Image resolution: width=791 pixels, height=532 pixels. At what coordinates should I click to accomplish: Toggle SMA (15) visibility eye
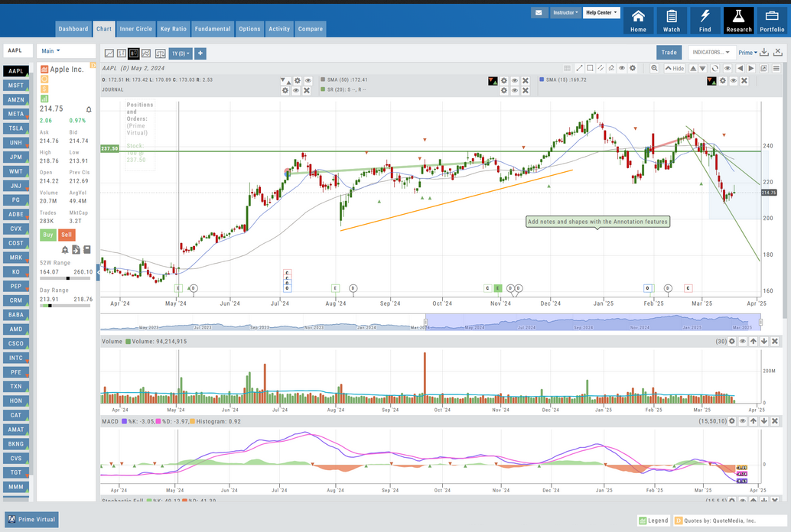point(734,81)
